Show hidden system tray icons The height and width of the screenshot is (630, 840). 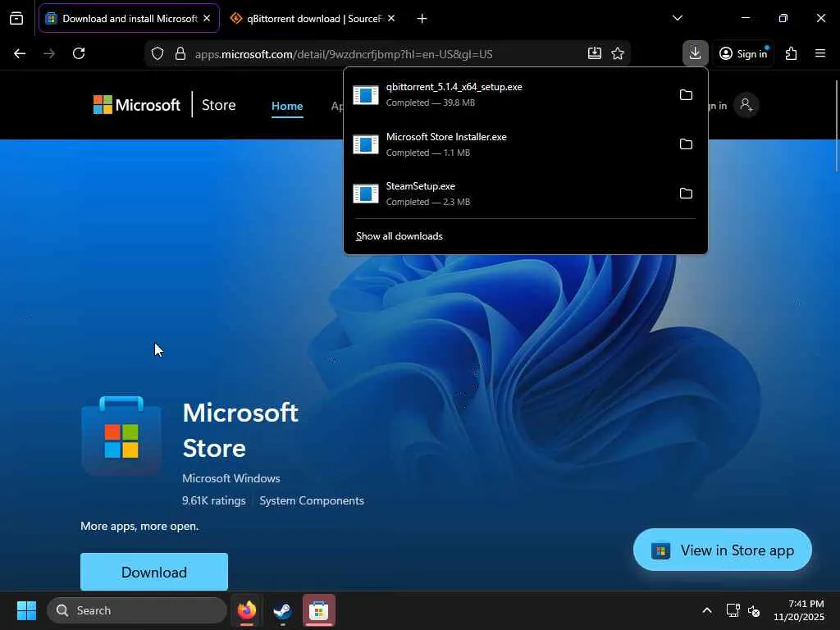point(707,610)
